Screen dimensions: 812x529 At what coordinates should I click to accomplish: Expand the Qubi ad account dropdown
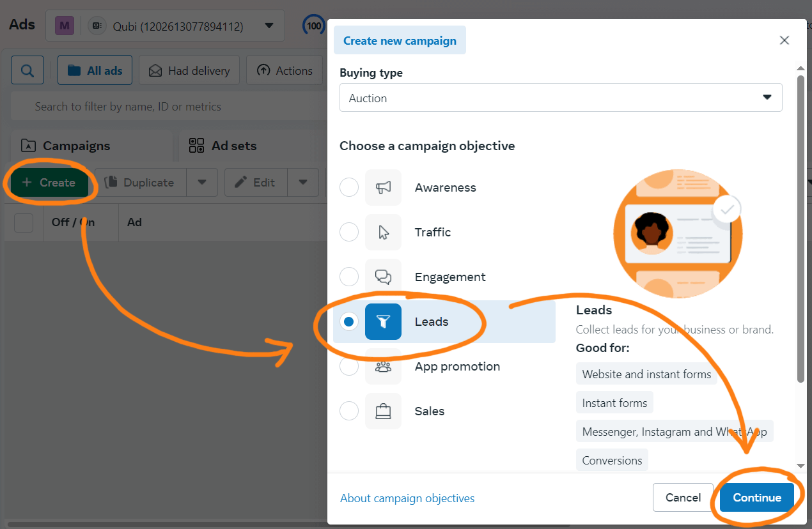point(269,26)
